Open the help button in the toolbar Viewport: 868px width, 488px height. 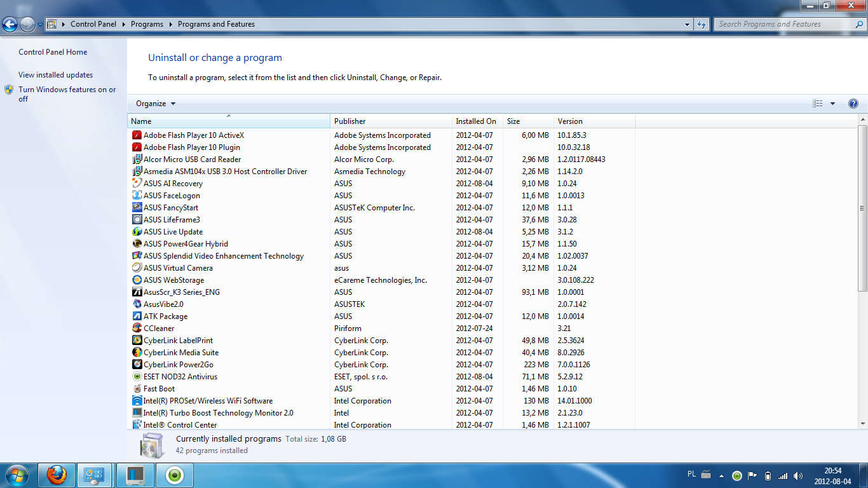point(853,104)
